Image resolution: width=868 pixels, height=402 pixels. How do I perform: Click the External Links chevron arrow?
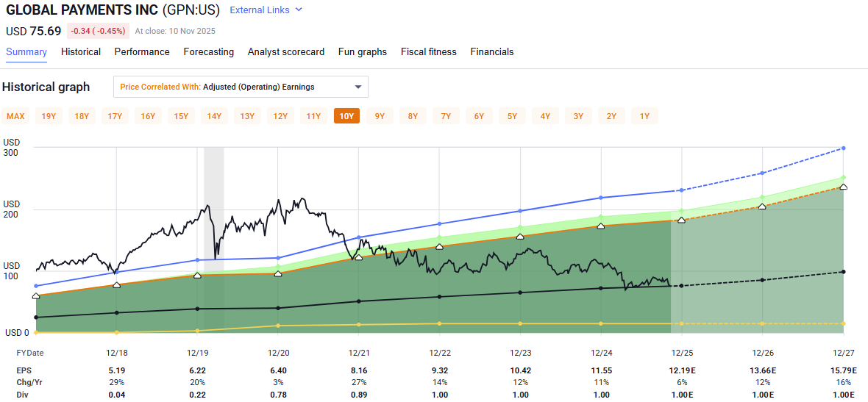pyautogui.click(x=298, y=10)
